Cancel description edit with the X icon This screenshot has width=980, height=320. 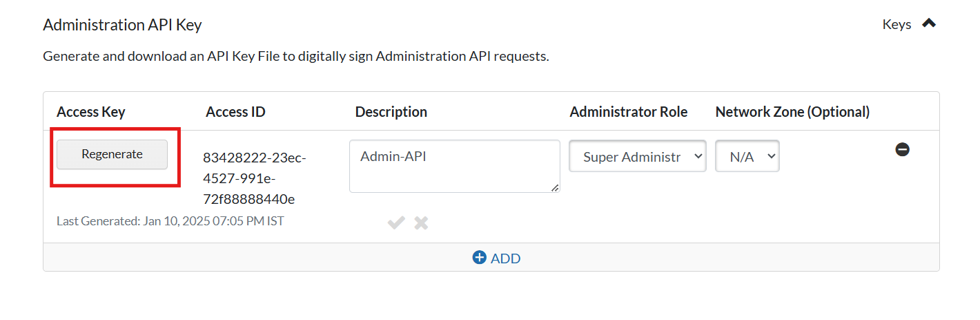tap(421, 223)
